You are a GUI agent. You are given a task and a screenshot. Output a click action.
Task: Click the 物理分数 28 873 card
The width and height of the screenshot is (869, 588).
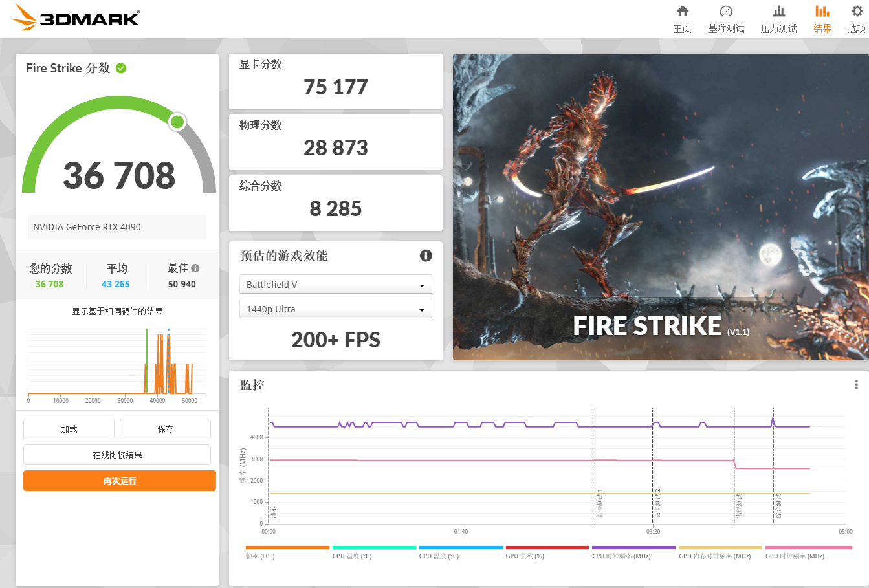[x=336, y=142]
